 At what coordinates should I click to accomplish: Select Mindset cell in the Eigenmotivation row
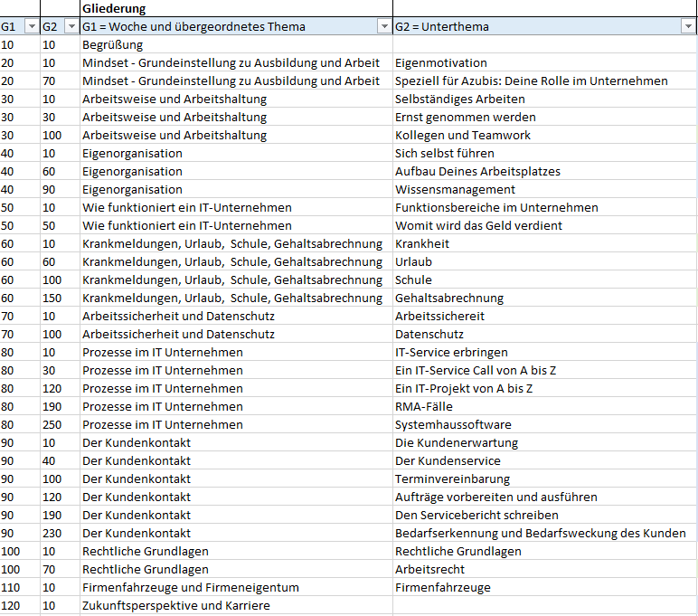[236, 62]
